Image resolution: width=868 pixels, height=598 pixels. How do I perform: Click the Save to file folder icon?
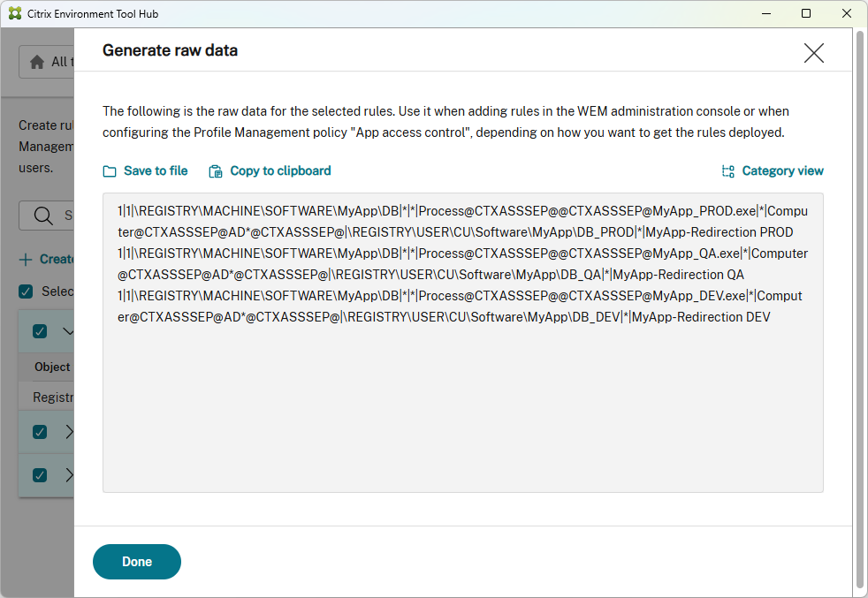pyautogui.click(x=110, y=171)
